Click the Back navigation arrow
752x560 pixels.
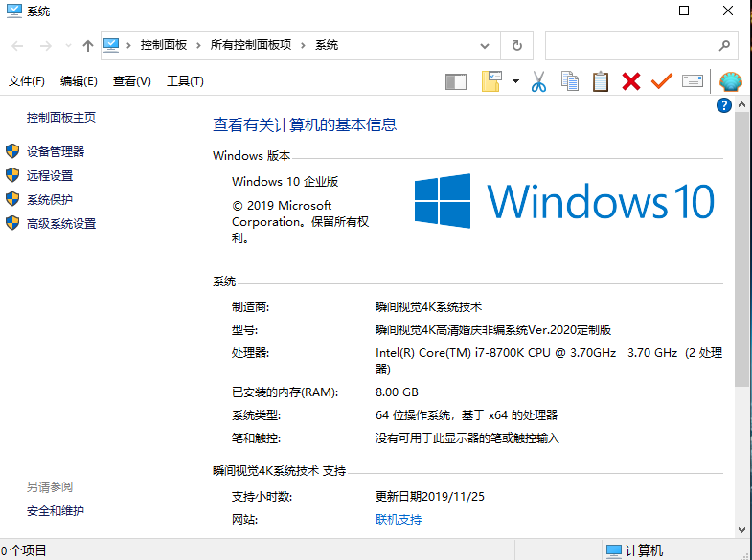click(x=17, y=46)
